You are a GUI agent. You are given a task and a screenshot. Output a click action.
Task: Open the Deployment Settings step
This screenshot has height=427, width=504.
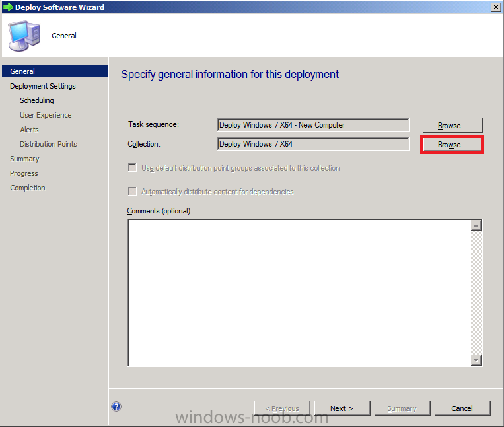43,86
